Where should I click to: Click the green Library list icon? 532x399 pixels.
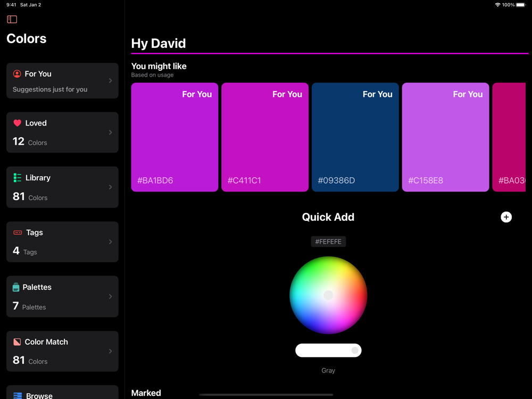(17, 178)
